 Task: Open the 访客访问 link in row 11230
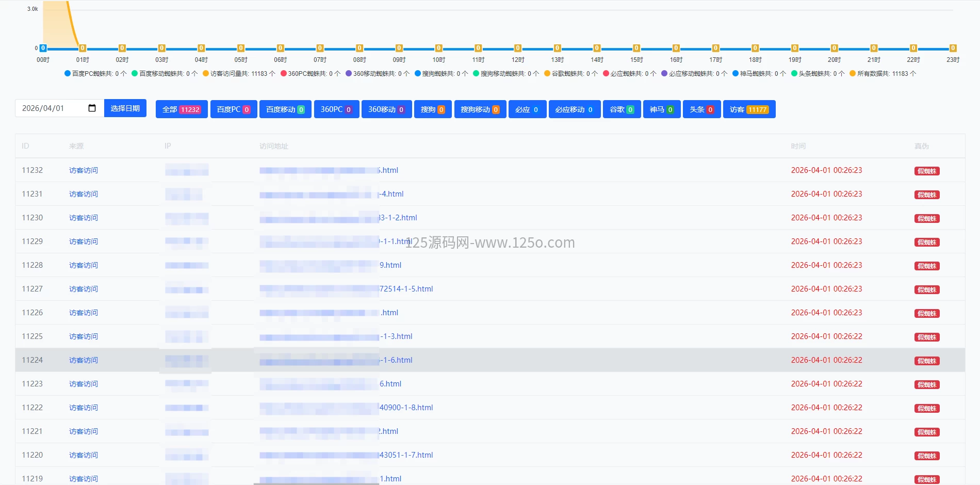[84, 218]
